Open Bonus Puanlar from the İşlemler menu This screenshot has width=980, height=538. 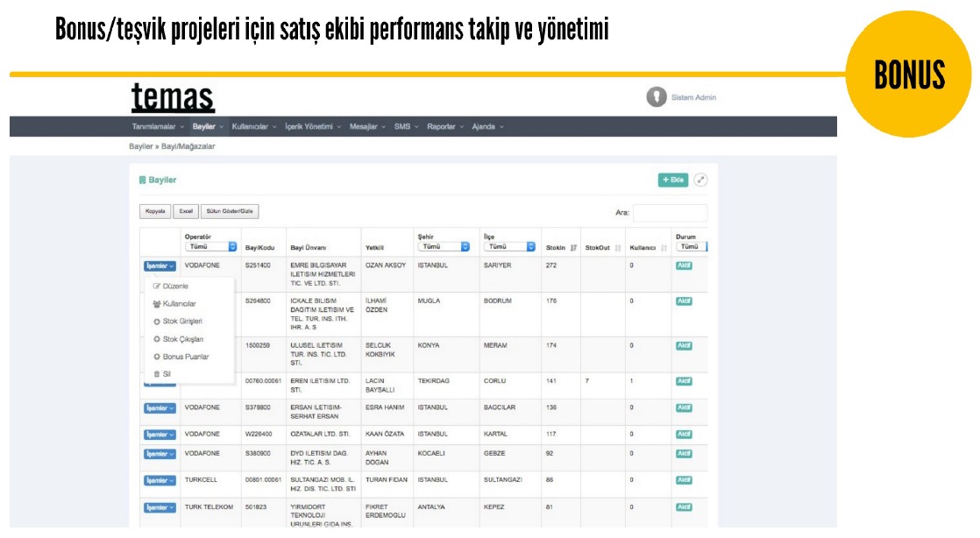181,357
